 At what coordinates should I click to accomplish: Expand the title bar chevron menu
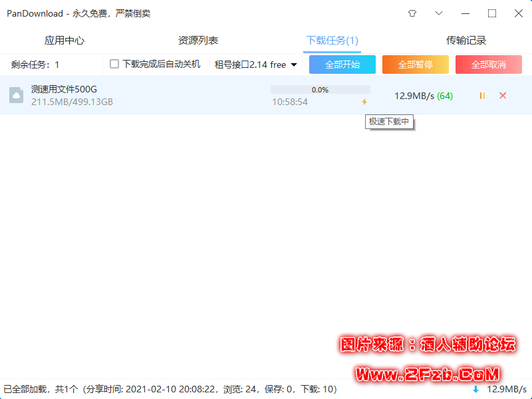click(x=438, y=13)
